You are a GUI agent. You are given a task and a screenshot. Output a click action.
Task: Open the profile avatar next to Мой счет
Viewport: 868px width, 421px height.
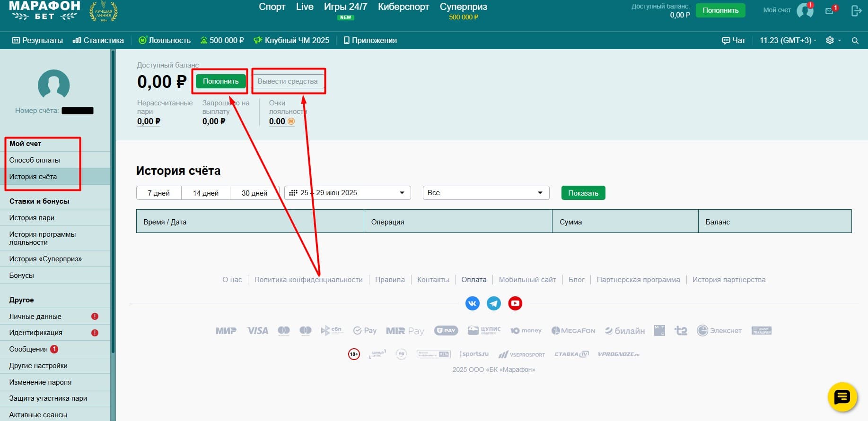(805, 10)
